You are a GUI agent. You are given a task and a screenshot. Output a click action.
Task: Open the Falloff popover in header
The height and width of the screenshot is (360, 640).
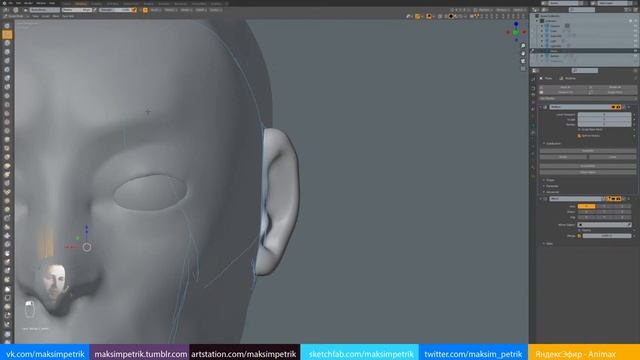(202, 10)
